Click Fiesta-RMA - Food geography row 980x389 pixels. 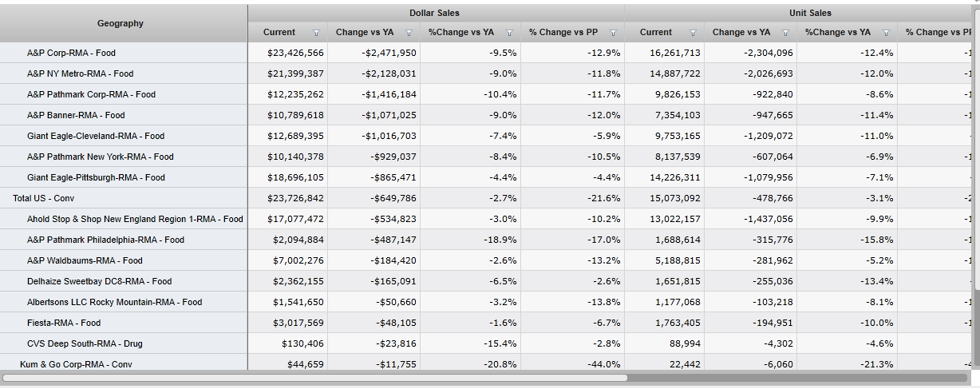point(64,323)
